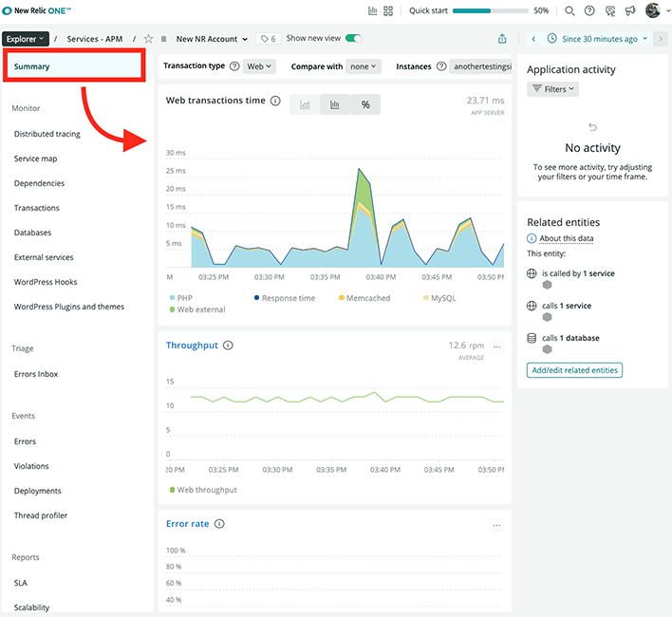672x617 pixels.
Task: Open Databases in the sidebar
Action: (x=32, y=233)
